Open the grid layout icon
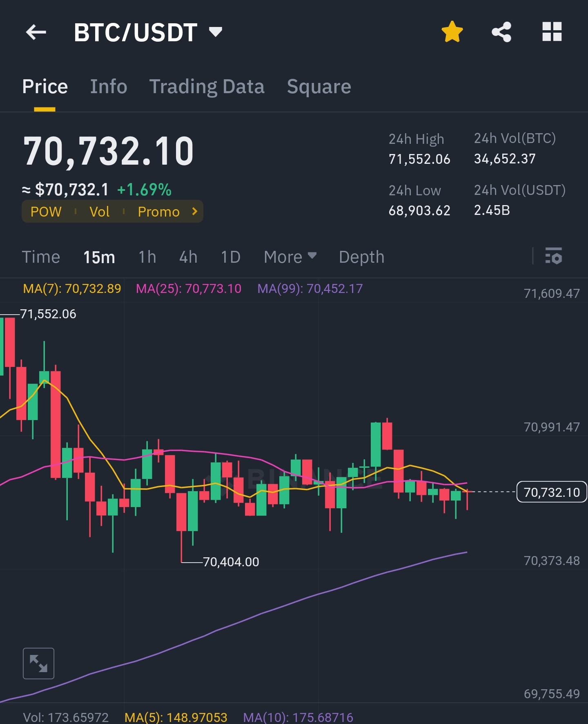Screen dimensions: 588x724 552,32
